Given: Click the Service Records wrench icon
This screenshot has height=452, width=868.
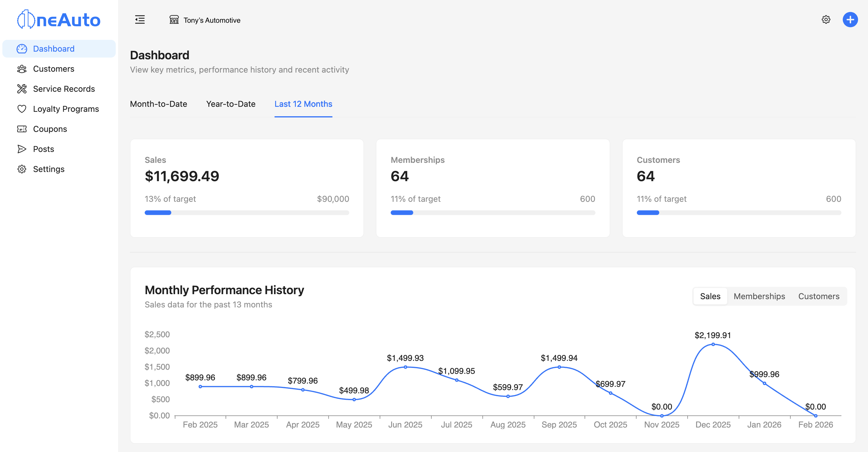Looking at the screenshot, I should (22, 89).
